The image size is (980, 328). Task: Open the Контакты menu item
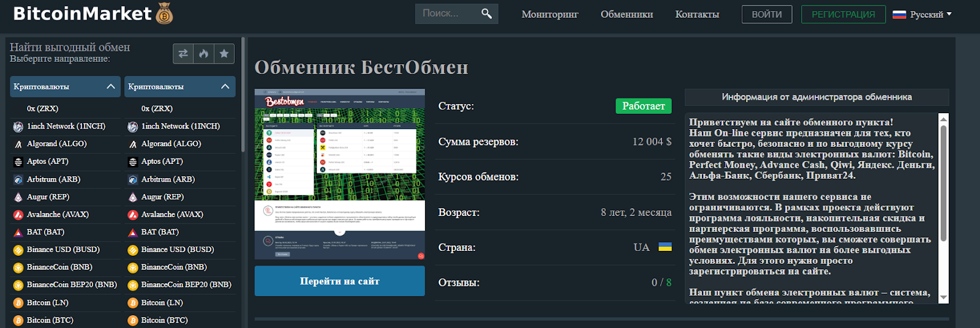tap(697, 14)
